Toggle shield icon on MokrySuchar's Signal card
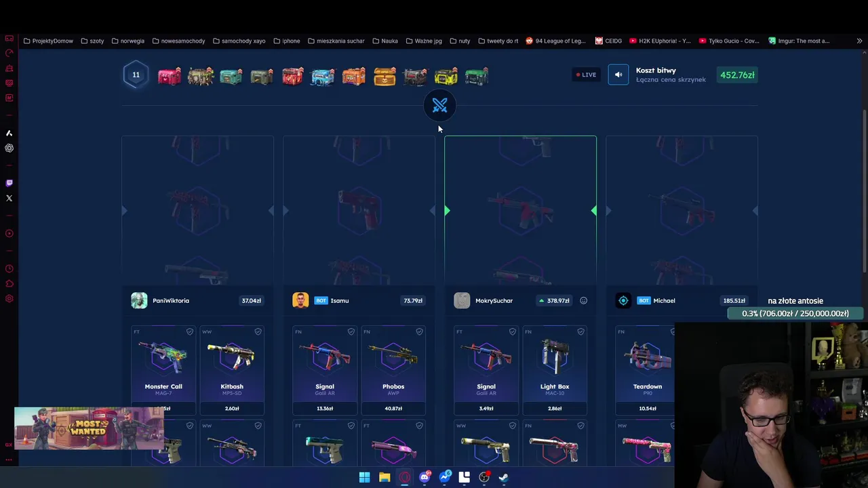 512,331
